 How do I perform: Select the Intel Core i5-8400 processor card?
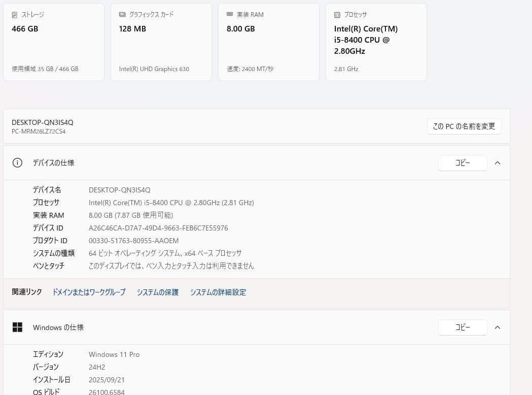coord(376,42)
